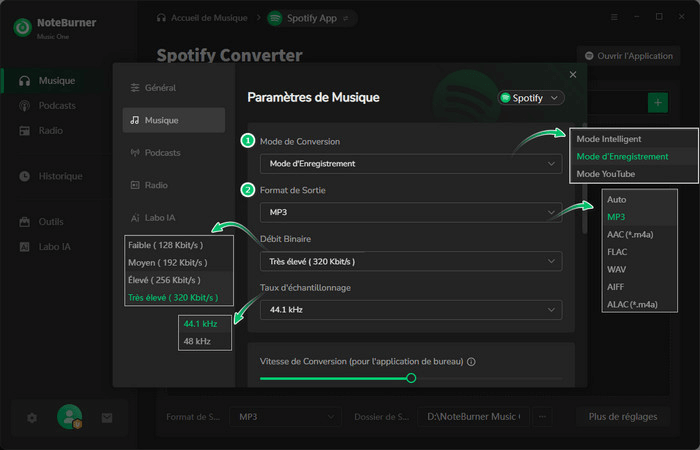
Task: Open the Spotify source selector dropdown
Action: pos(531,98)
